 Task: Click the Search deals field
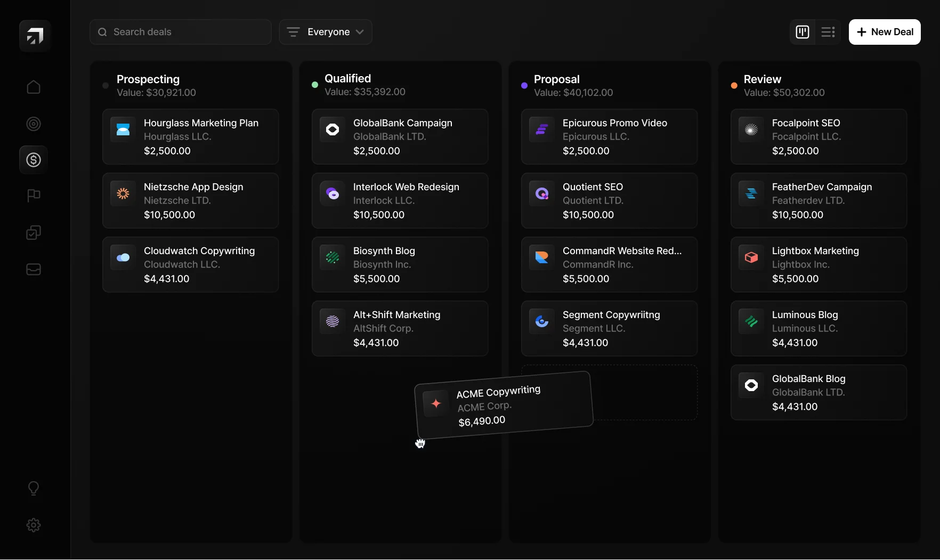click(181, 32)
